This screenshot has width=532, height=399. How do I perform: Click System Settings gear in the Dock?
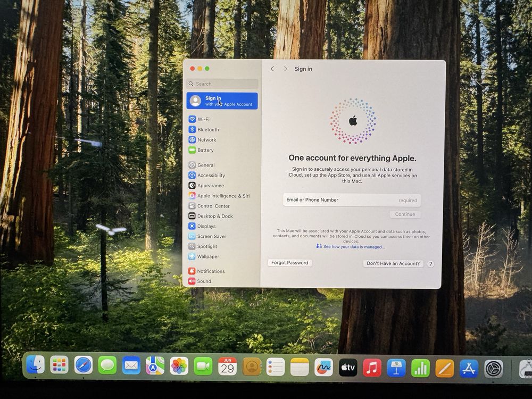[493, 369]
